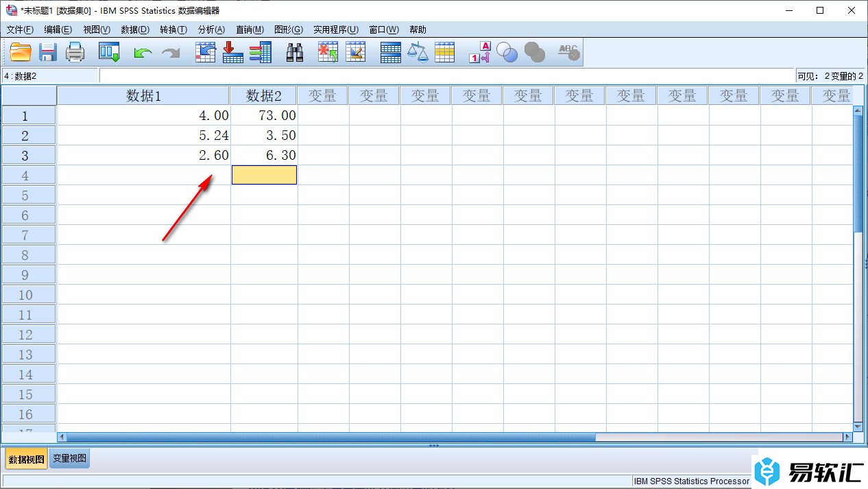This screenshot has height=489, width=868.
Task: Select the 数据2 column header
Action: 264,95
